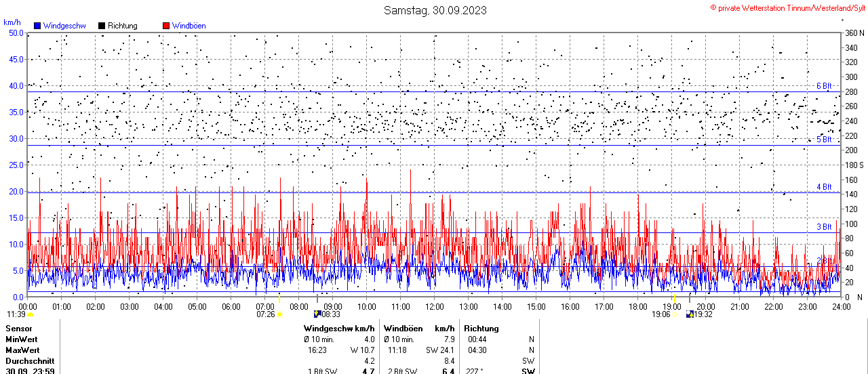Viewport: 868px width, 374px height.
Task: Click the 100 degree label on right axis
Action: tap(851, 224)
